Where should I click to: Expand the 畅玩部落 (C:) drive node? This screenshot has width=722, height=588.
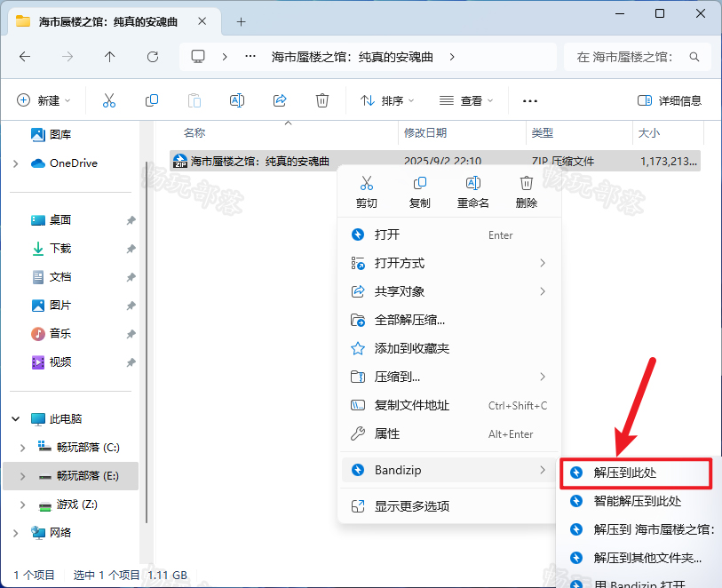(x=22, y=448)
